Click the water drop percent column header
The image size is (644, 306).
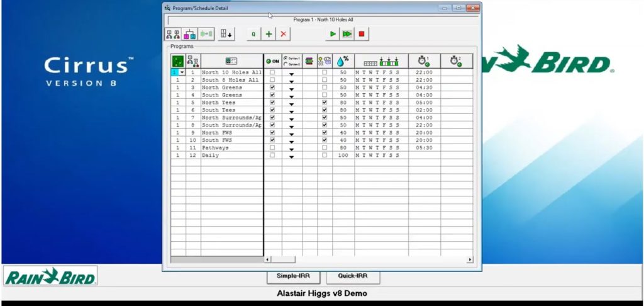click(343, 61)
